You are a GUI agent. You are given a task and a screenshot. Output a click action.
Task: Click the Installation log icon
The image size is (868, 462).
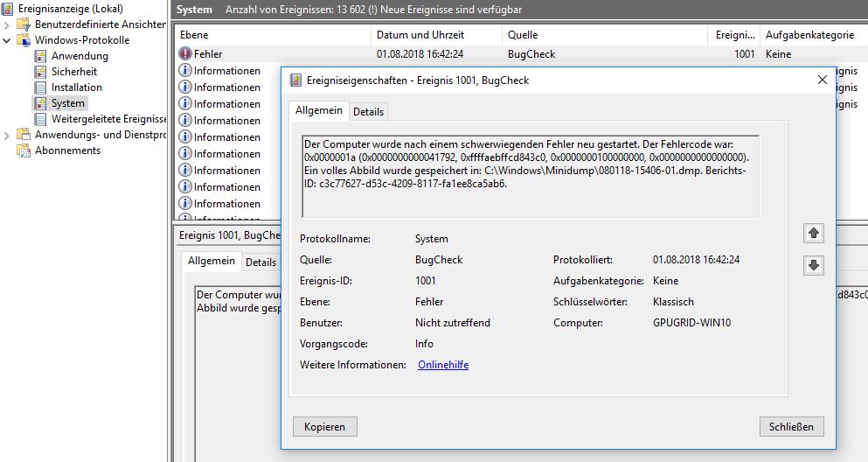coord(40,87)
